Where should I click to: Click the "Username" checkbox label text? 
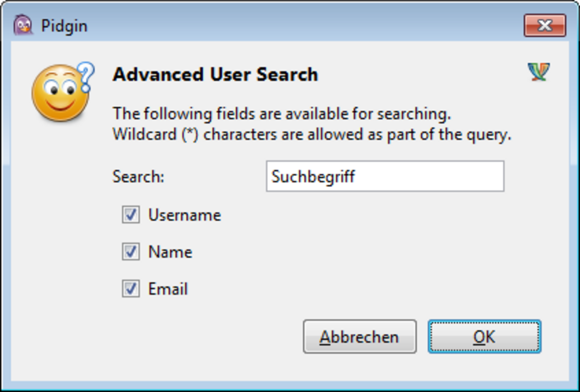[x=184, y=215]
